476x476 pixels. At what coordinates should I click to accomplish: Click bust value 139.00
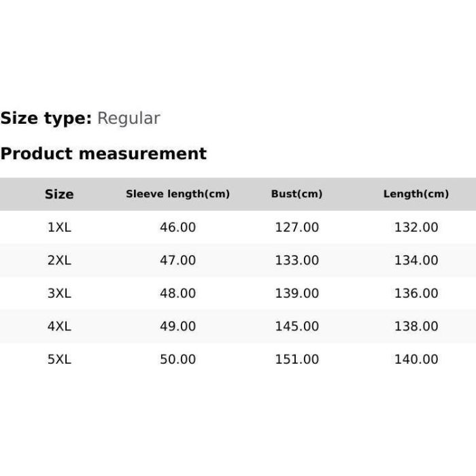(x=296, y=293)
